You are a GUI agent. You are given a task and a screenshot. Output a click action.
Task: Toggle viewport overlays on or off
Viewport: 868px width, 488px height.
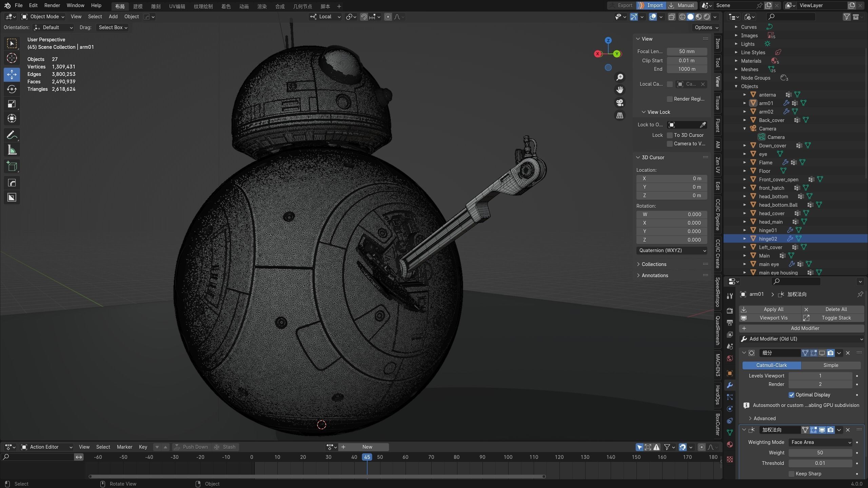(653, 17)
